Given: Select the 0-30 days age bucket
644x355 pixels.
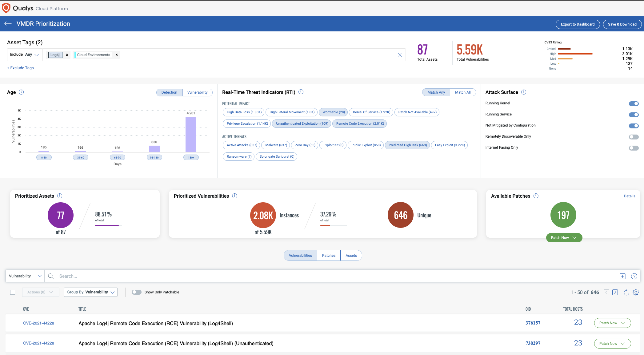Looking at the screenshot, I should click(x=44, y=157).
